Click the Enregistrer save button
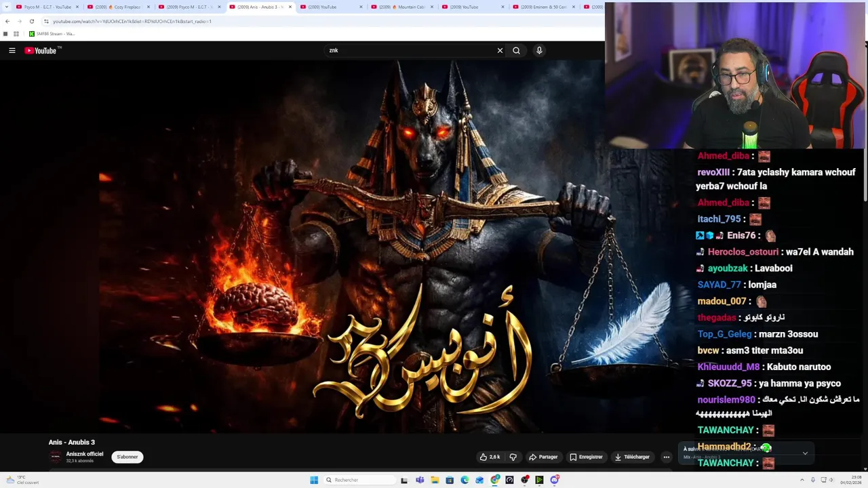868x488 pixels. coord(586,457)
